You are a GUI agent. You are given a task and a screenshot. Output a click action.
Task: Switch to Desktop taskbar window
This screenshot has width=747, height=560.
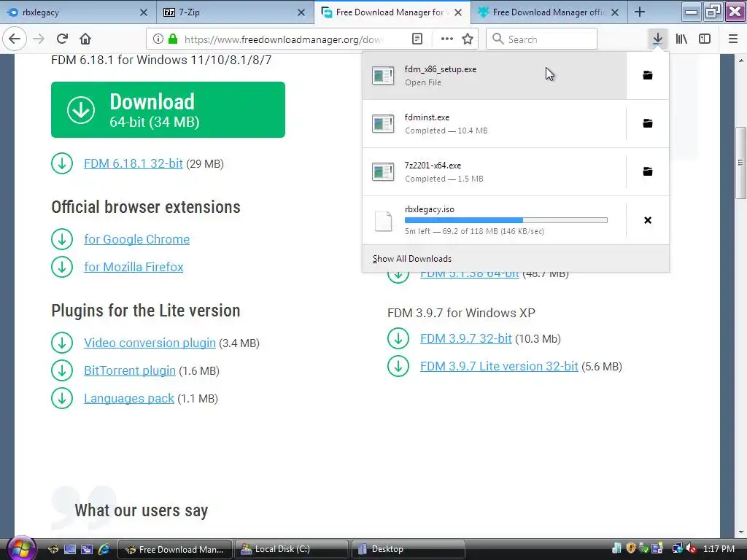[408, 549]
